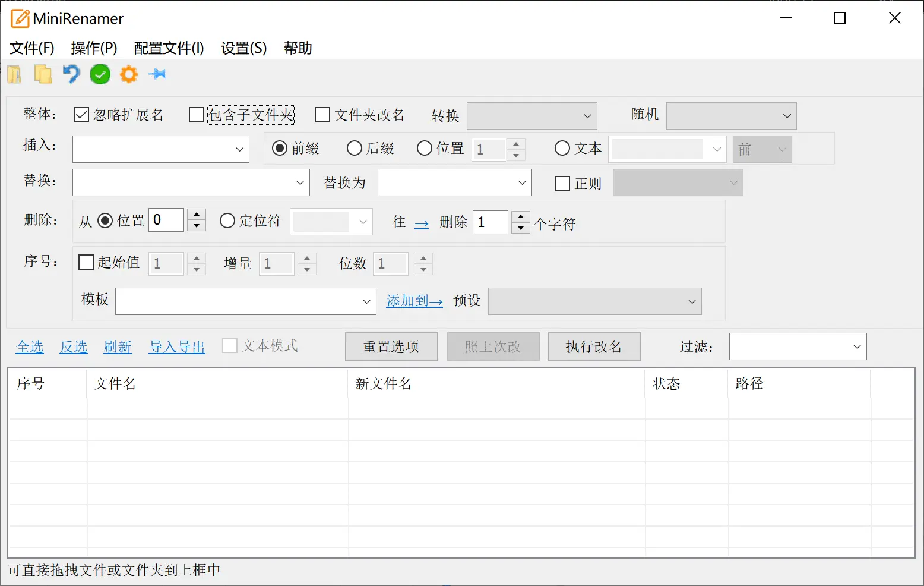Click the add files toolbar icon
Image resolution: width=924 pixels, height=586 pixels.
[43, 74]
